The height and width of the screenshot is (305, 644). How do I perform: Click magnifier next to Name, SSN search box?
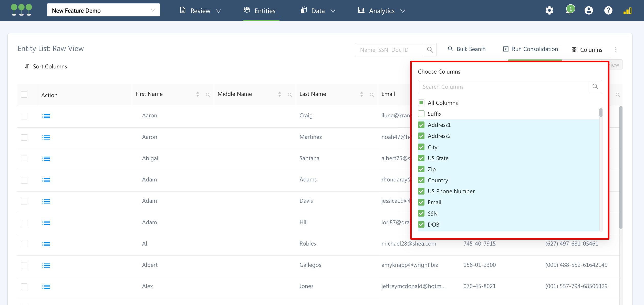tap(430, 50)
